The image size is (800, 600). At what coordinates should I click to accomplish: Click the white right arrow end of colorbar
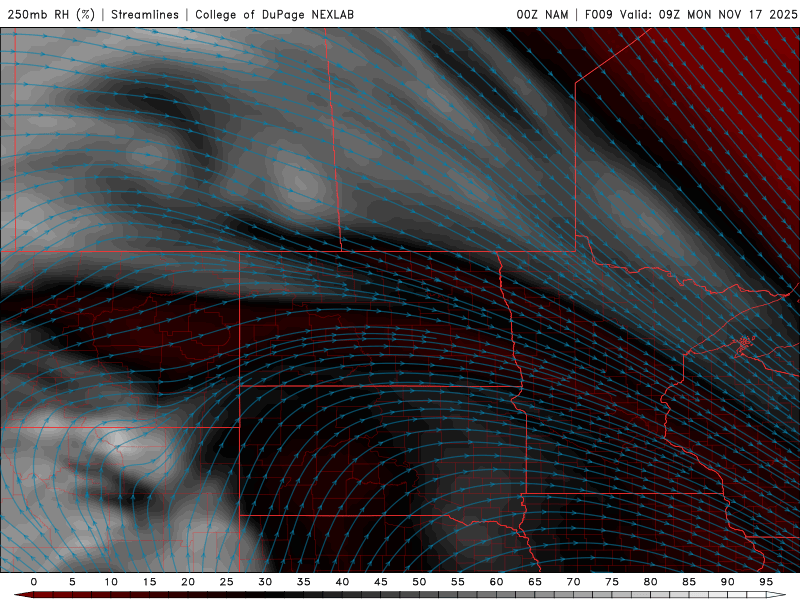(x=777, y=595)
